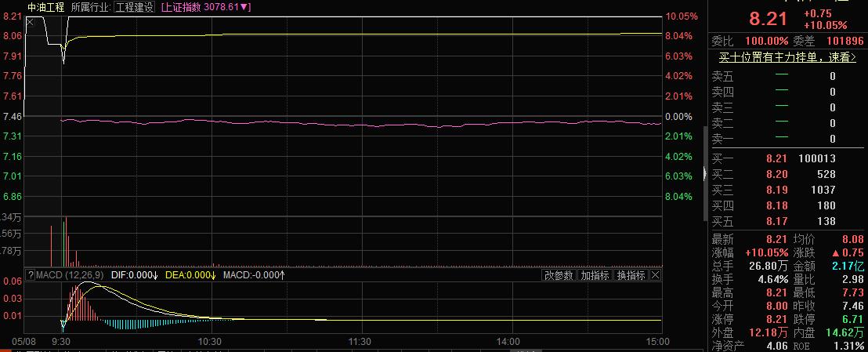This screenshot has height=352, width=868.
Task: Click the 中油工程 stock name
Action: point(46,7)
